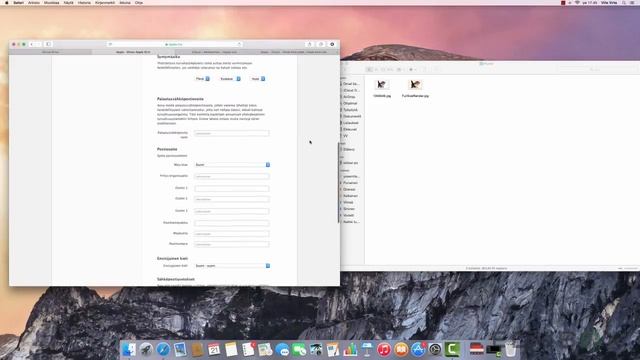Viewport: 640px width, 360px height.
Task: Select the Sininen blue tag in Finder
Action: click(x=349, y=209)
